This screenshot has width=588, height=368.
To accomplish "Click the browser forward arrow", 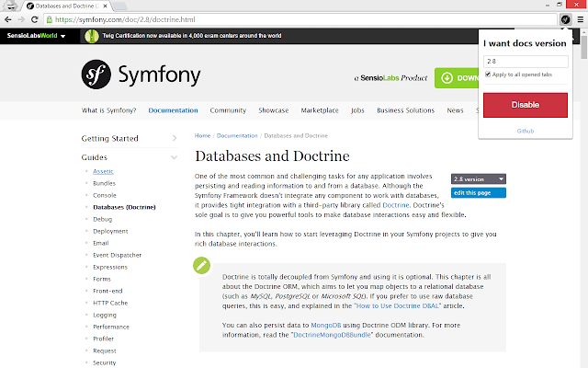I will coord(21,19).
